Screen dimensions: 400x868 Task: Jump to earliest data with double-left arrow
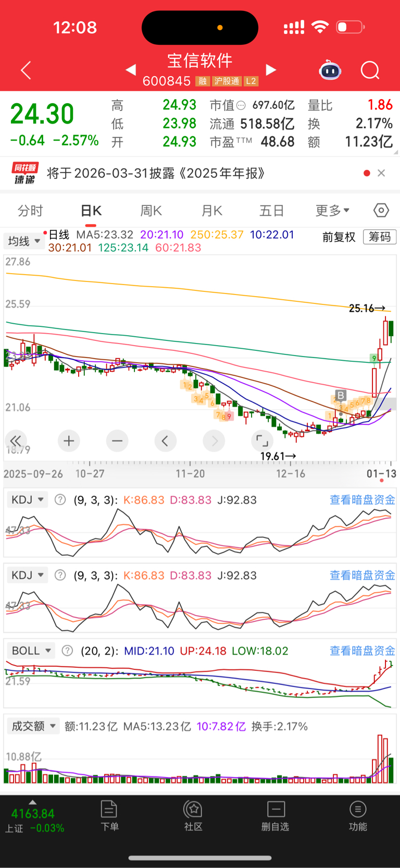[16, 441]
